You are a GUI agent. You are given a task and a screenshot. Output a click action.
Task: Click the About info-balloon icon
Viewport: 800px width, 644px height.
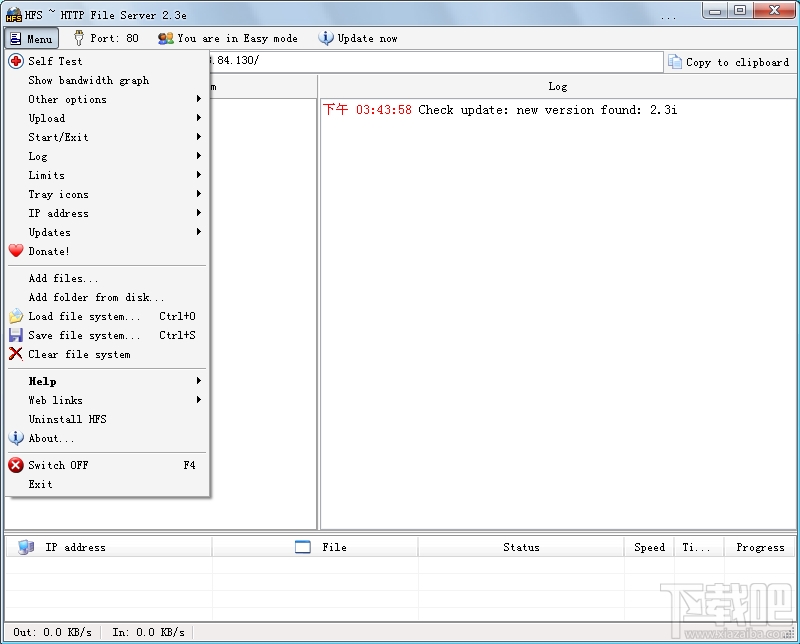pyautogui.click(x=16, y=438)
